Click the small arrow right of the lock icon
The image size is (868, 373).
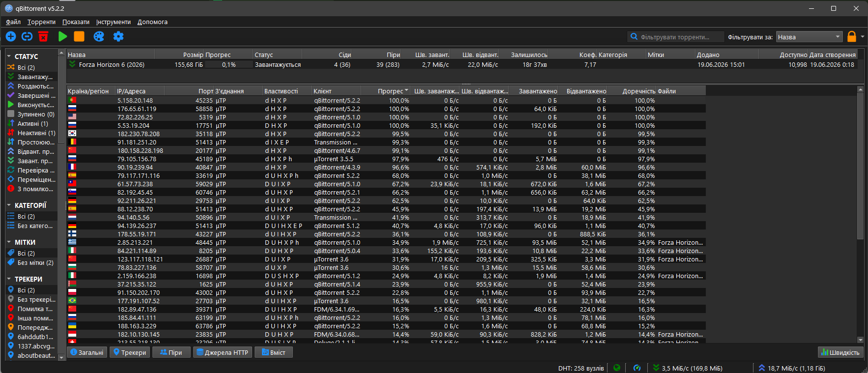(x=863, y=36)
